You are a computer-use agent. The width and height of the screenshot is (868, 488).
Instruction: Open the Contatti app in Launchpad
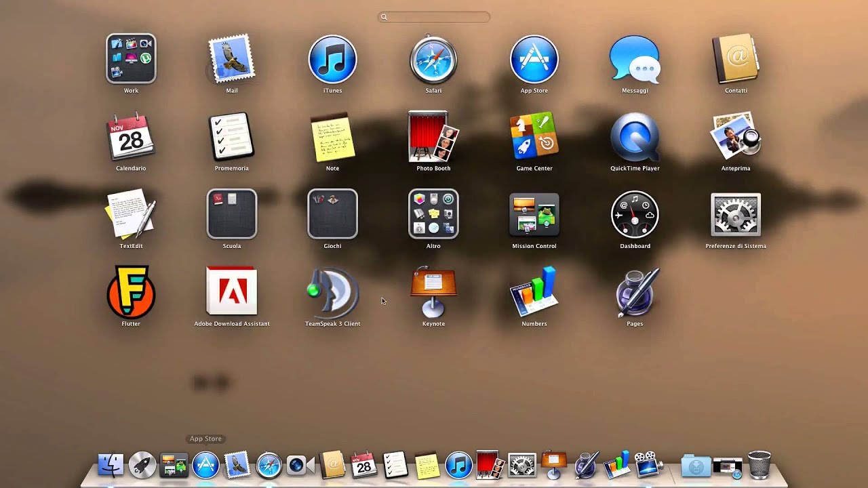click(x=736, y=60)
